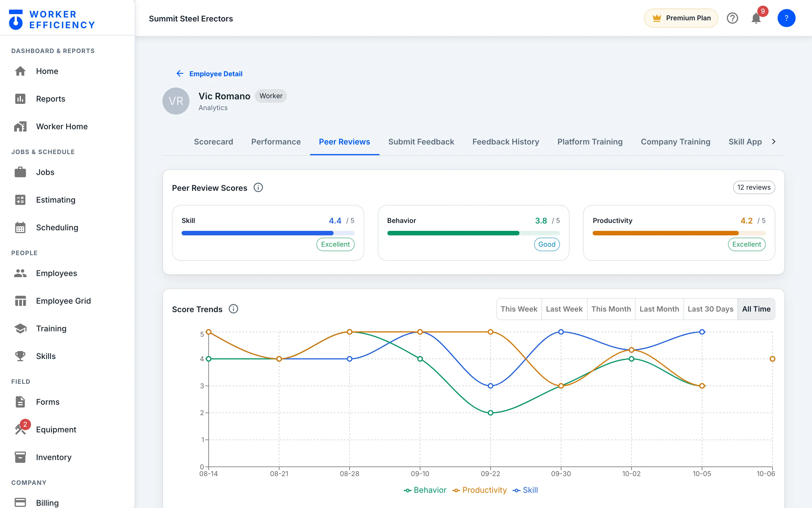The height and width of the screenshot is (508, 812).
Task: Select the This Week range toggle
Action: pyautogui.click(x=519, y=309)
